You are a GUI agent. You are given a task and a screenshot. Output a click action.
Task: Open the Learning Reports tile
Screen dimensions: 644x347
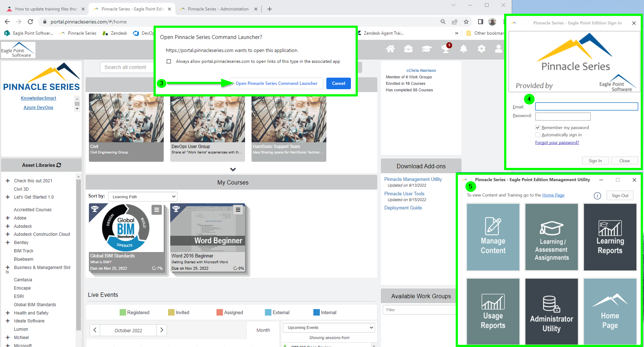point(610,237)
